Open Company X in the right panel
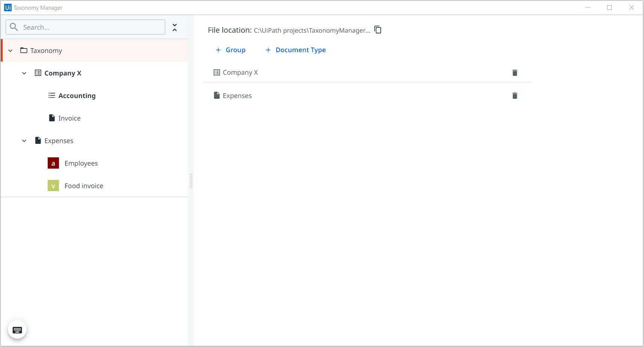 240,72
